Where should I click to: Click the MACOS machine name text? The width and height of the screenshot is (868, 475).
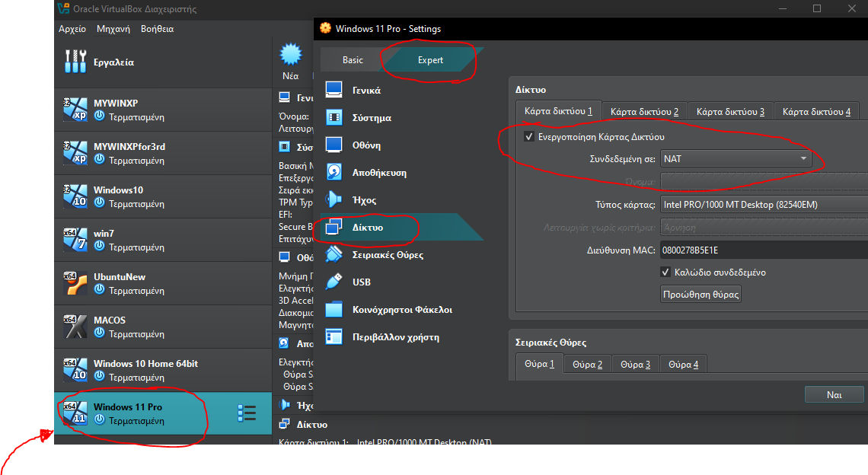(110, 320)
